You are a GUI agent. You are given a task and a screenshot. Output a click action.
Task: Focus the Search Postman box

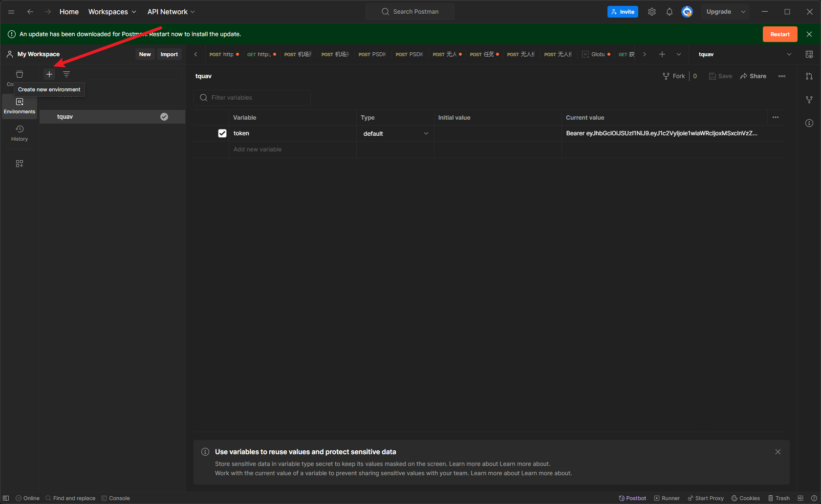point(410,12)
